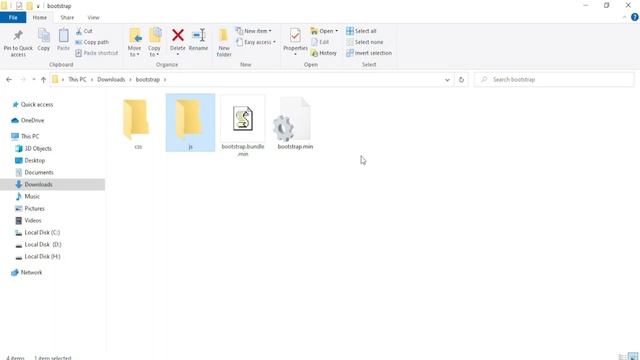Click bootstrap in address bar path
The width and height of the screenshot is (640, 360).
(148, 80)
